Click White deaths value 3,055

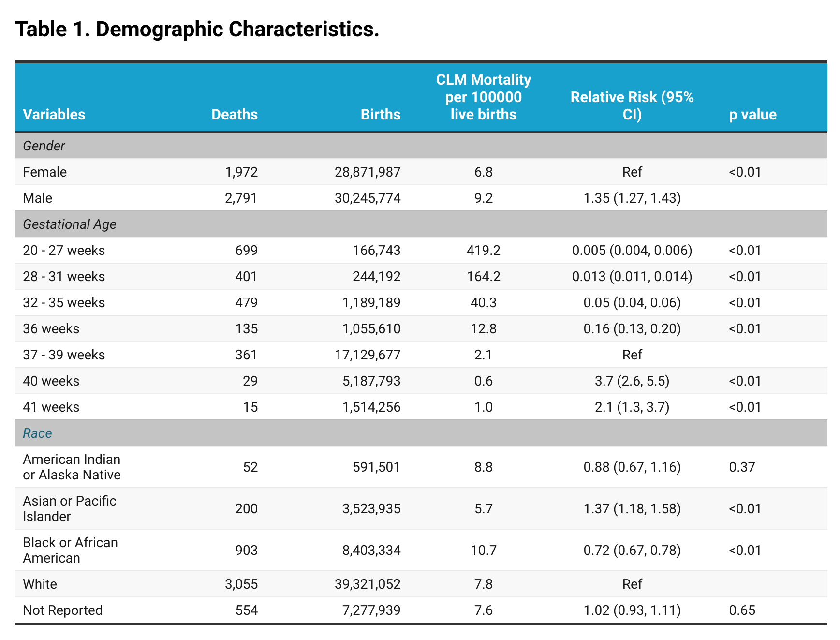(x=241, y=584)
